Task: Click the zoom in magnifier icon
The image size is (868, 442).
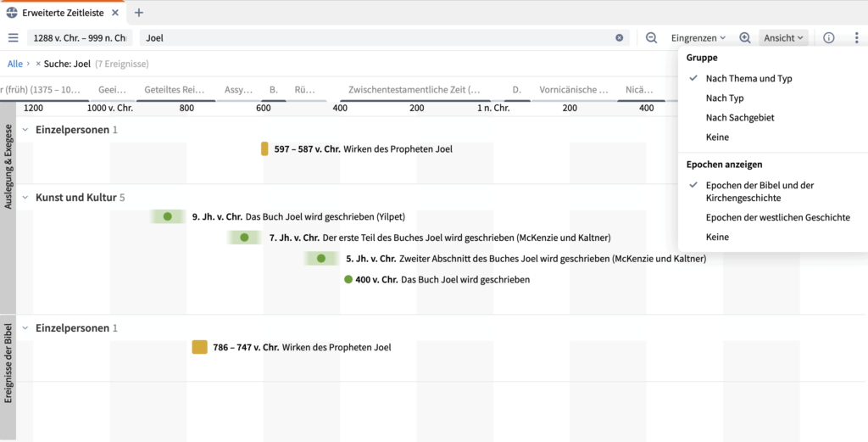Action: 745,38
